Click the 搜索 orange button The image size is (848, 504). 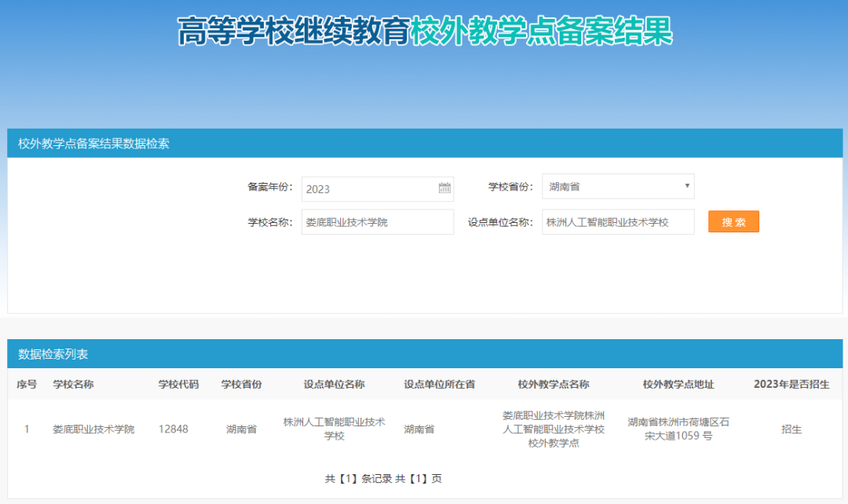click(x=733, y=222)
